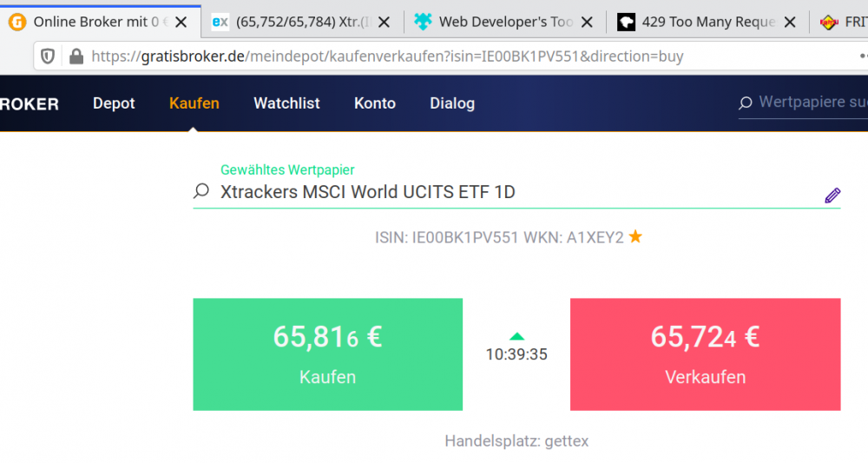Click the orange watchlist star icon

coord(635,236)
